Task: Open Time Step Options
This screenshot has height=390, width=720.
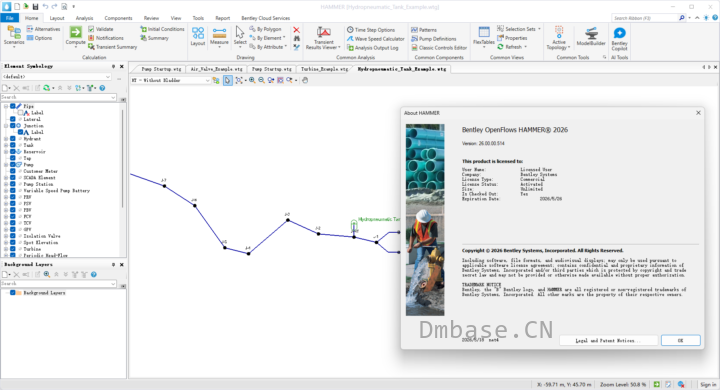Action: pos(371,29)
